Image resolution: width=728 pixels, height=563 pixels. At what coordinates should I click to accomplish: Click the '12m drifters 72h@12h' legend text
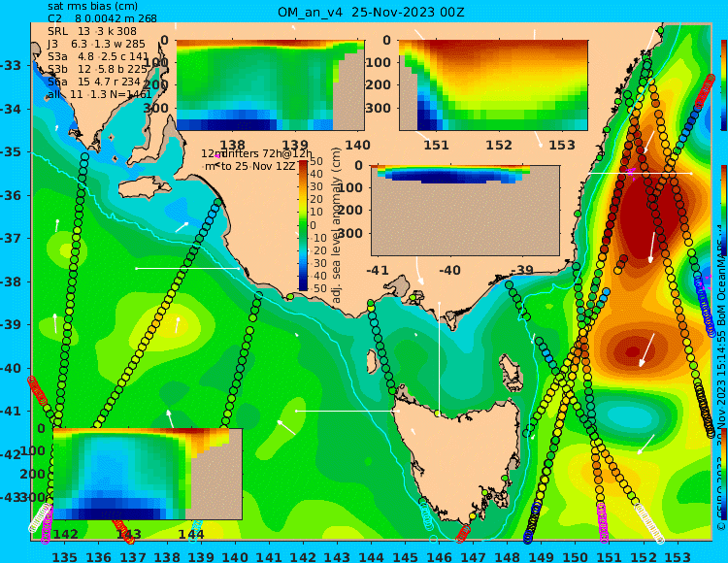point(257,153)
